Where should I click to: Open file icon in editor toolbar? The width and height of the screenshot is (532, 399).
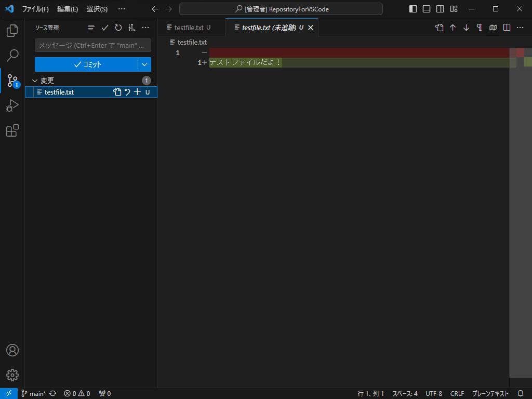pyautogui.click(x=440, y=28)
